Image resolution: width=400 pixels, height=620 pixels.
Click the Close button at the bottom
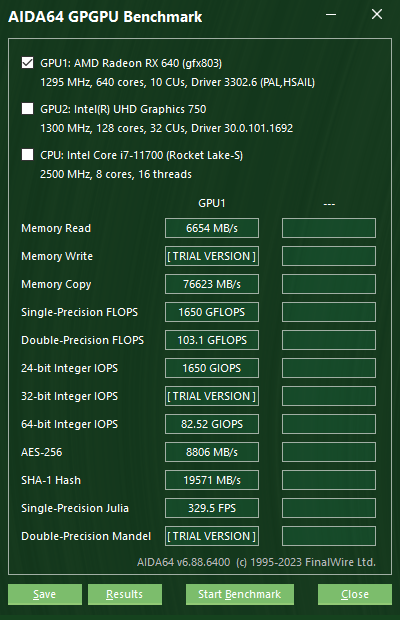pyautogui.click(x=355, y=594)
